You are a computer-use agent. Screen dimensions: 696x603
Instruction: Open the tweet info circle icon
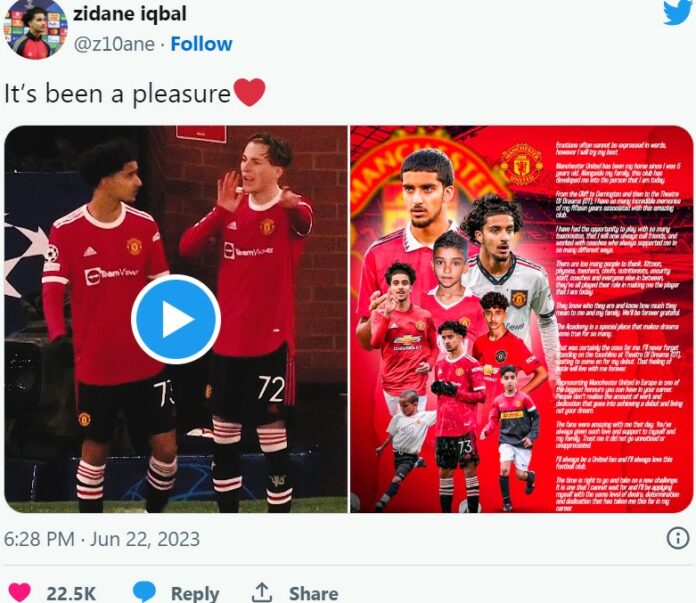coord(678,539)
